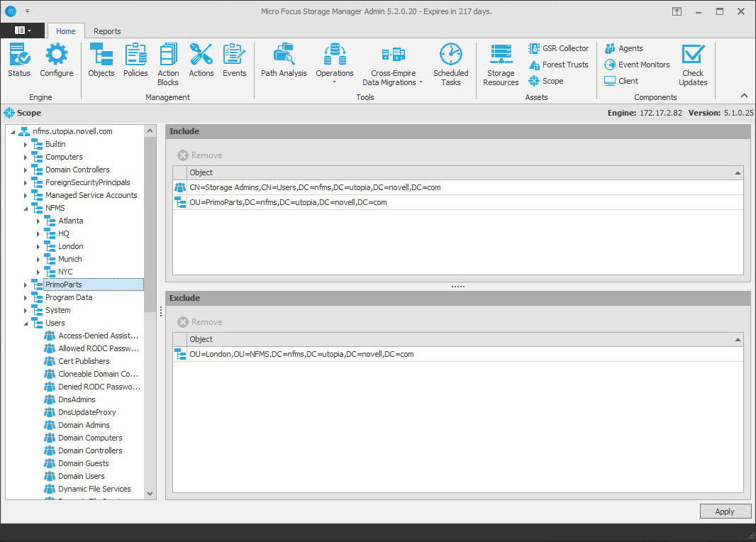Open Event Monitors component
756x542 pixels.
[x=637, y=65]
